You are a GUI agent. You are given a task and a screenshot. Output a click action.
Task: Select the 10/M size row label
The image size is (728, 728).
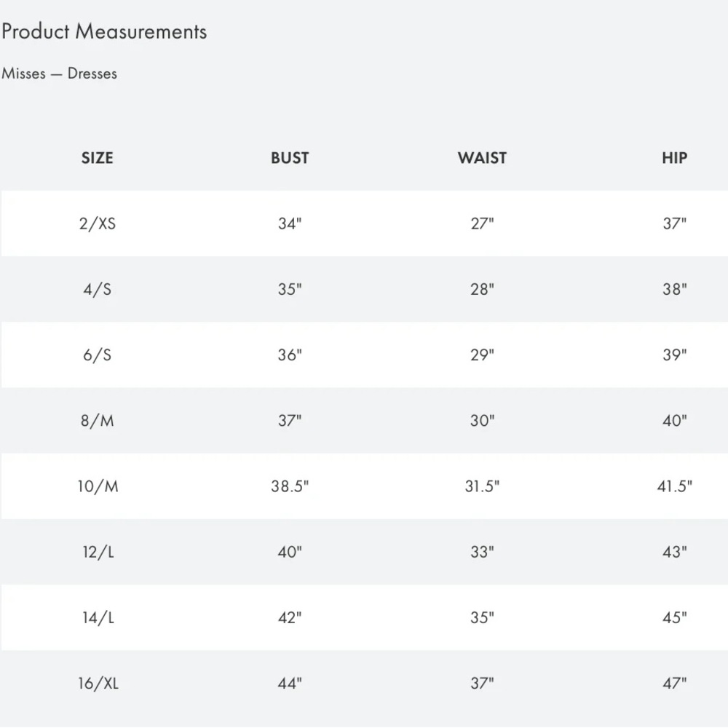pos(98,486)
